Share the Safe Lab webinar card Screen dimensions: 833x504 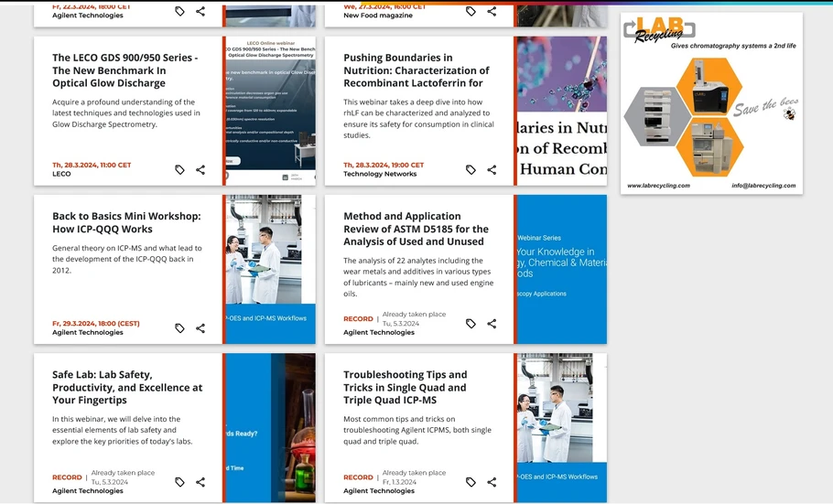(x=200, y=482)
